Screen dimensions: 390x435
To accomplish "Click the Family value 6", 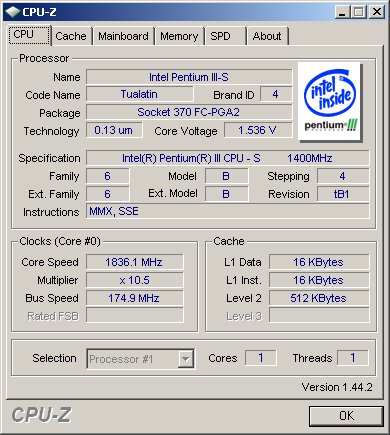I will tap(107, 176).
